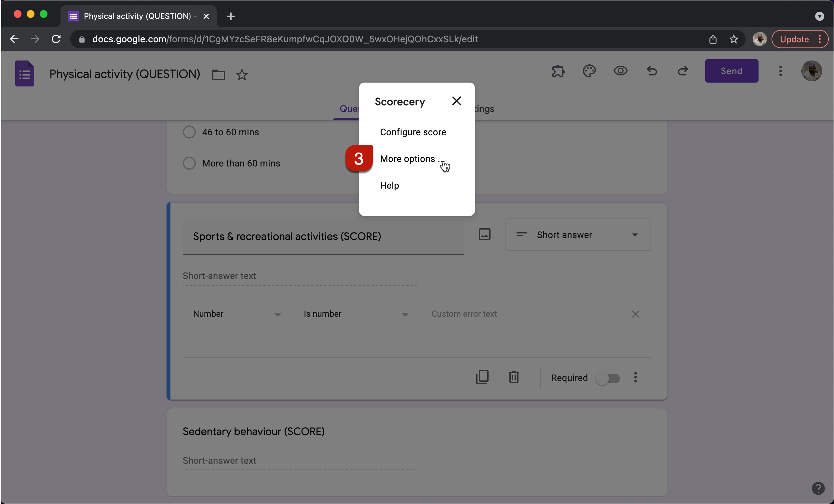
Task: Expand the 'Is number' condition dropdown
Action: [356, 314]
